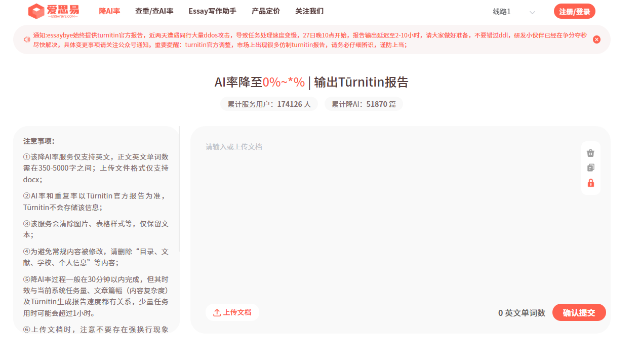The image size is (640, 364).
Task: Click the 确认提交 button
Action: [579, 312]
